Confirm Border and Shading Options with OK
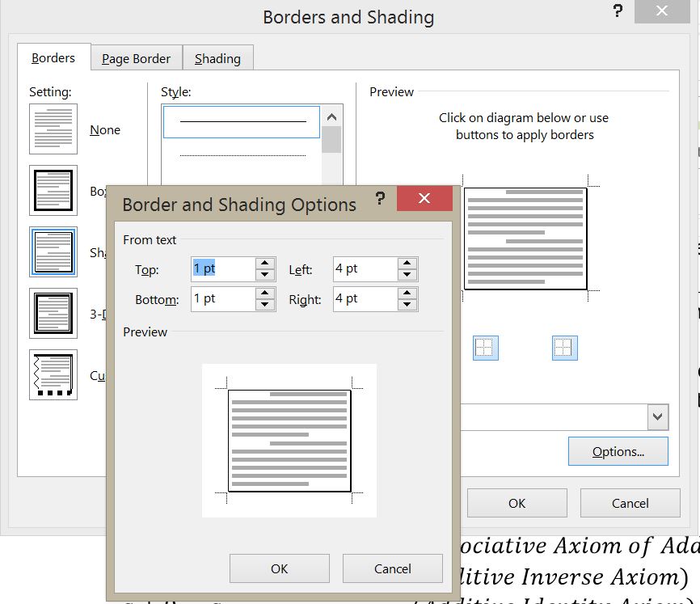Viewport: 700px width, 604px height. coord(279,568)
